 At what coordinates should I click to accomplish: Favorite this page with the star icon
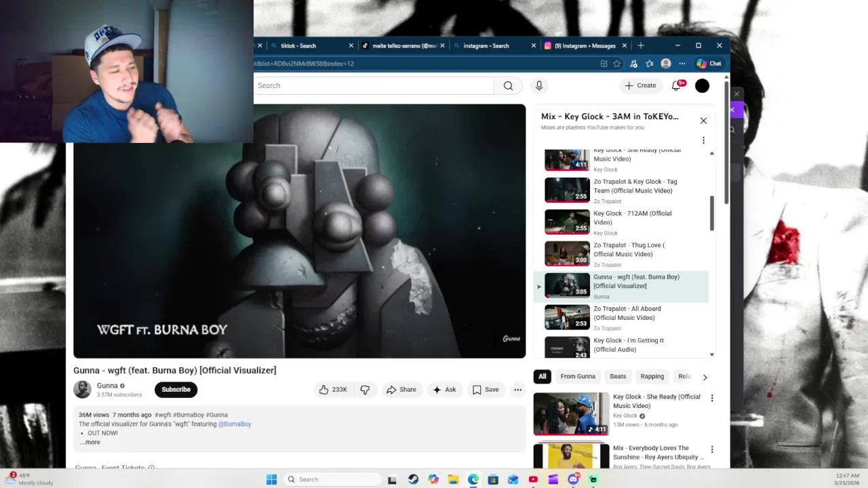[x=617, y=64]
